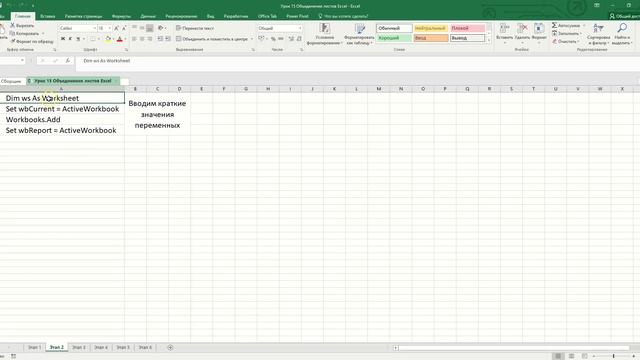This screenshot has width=640, height=360.
Task: Open Find and Select (Найти и выделить)
Action: pyautogui.click(x=622, y=34)
